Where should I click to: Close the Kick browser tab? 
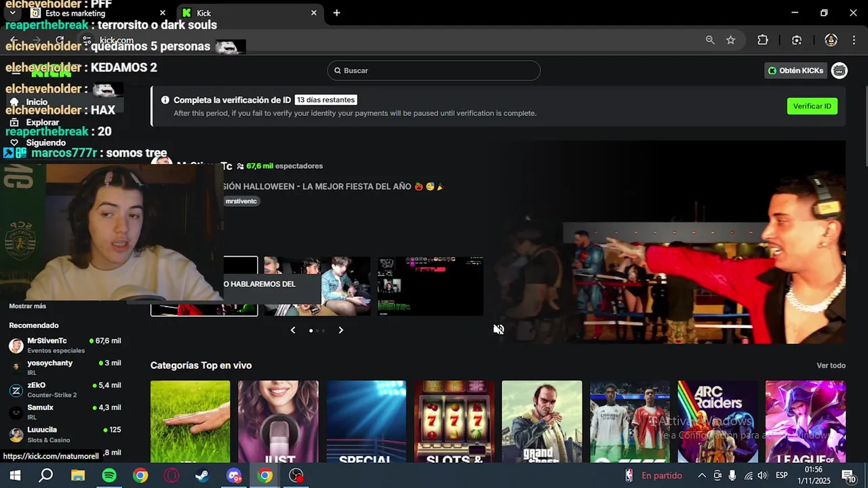(x=314, y=13)
